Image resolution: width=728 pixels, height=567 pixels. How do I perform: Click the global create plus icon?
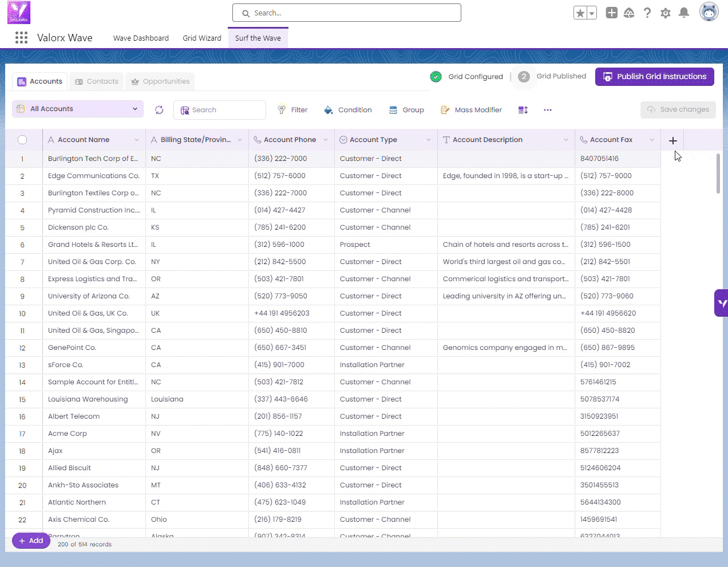point(611,13)
